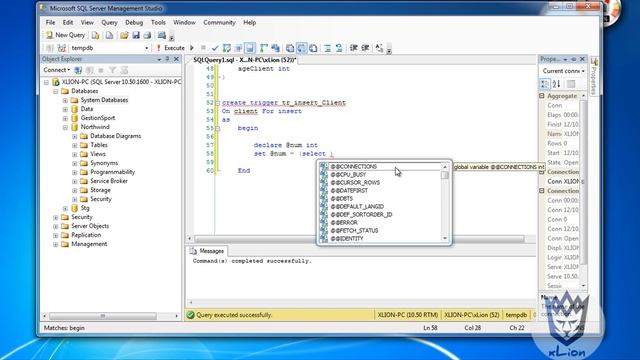This screenshot has width=640, height=360.
Task: Expand the Programmability folder
Action: coord(75,172)
